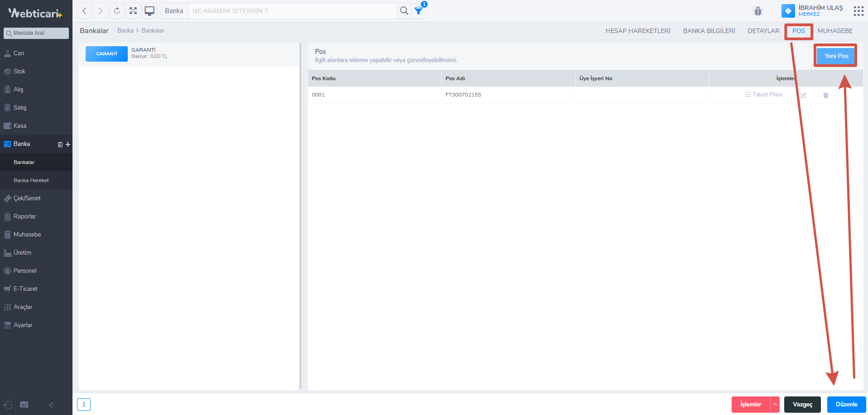Screen dimensions: 868x415
Task: Click the monitor screen icon
Action: (149, 11)
